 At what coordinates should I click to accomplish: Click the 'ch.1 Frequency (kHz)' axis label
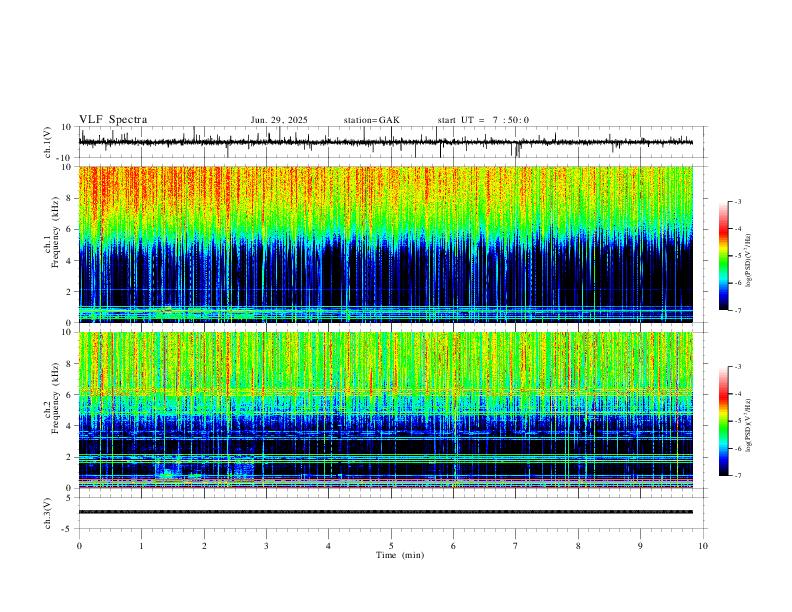pyautogui.click(x=52, y=232)
